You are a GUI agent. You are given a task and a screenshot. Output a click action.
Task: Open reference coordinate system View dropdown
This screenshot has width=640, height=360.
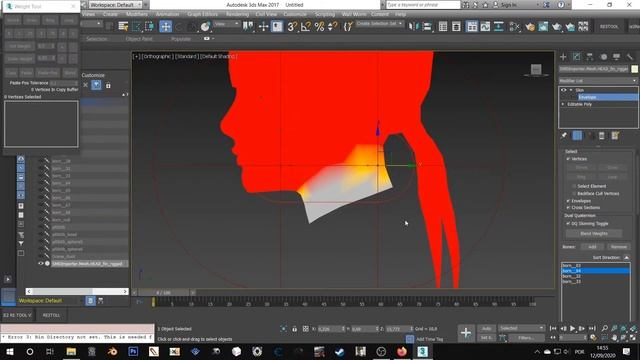pyautogui.click(x=227, y=24)
